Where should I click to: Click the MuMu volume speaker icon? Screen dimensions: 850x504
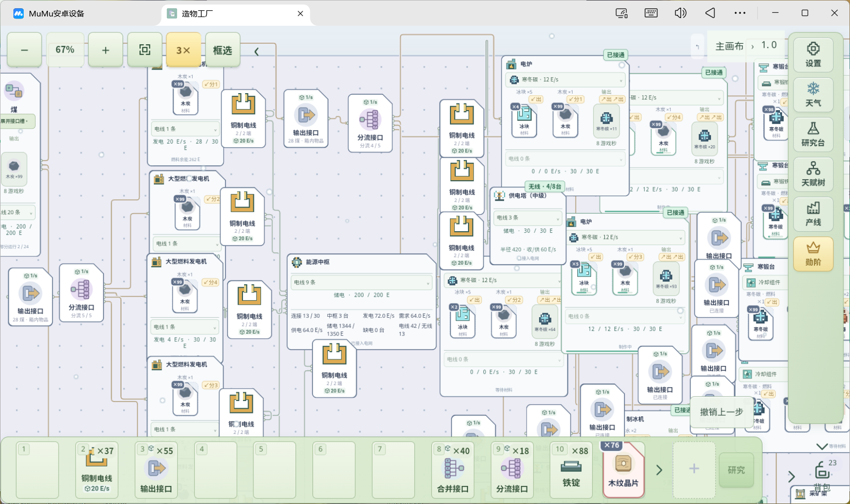click(680, 13)
